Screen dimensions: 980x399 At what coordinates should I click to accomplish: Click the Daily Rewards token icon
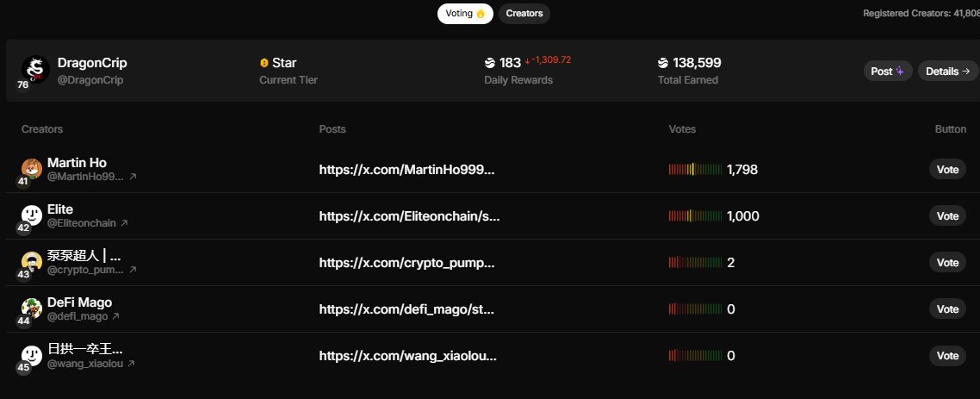pos(490,63)
